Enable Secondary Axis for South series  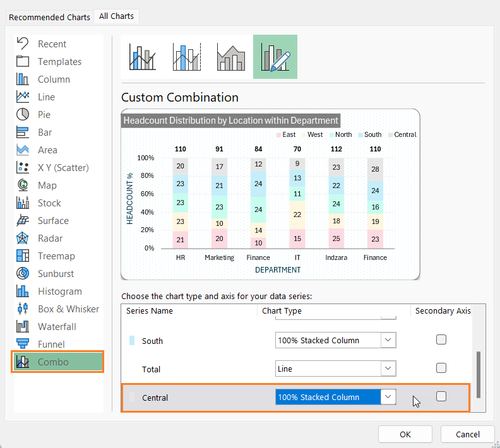point(441,339)
